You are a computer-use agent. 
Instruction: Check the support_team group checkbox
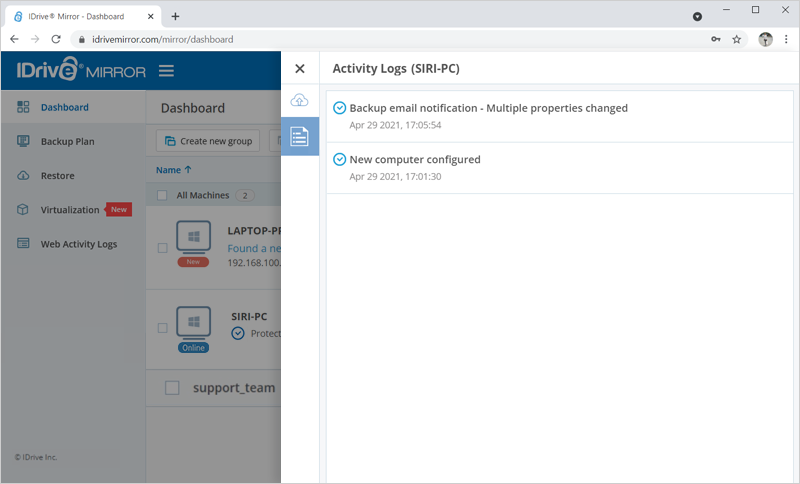[172, 388]
